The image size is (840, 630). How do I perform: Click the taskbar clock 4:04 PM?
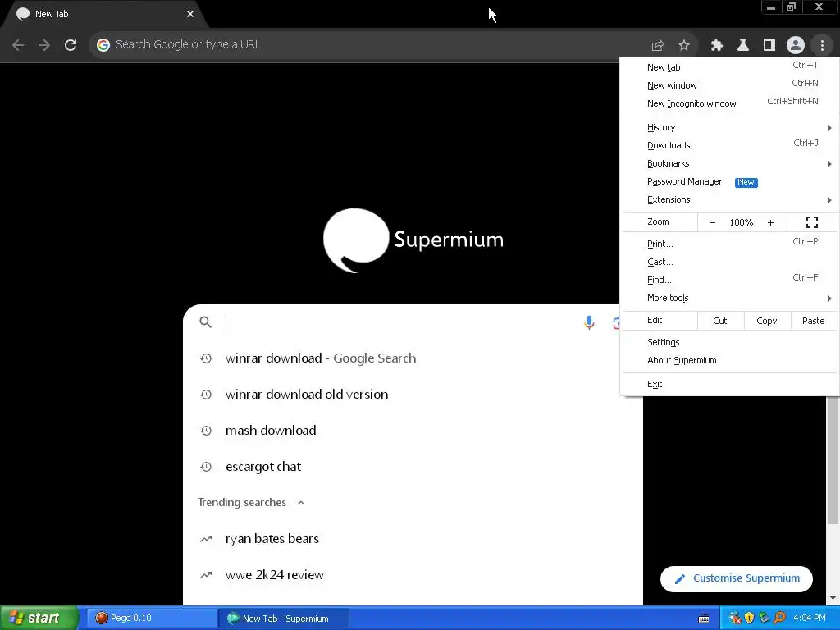810,619
